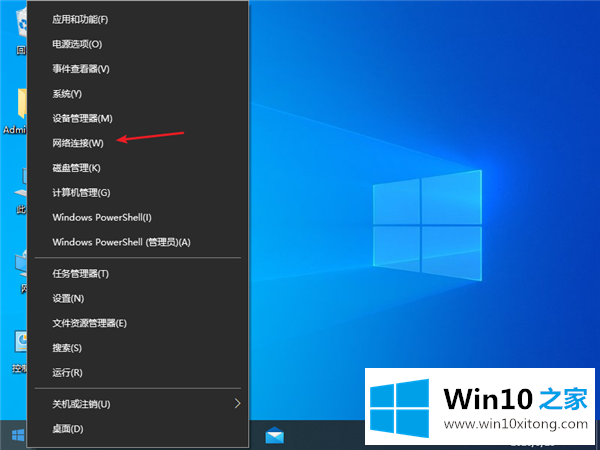Click the Windows Start button
Screen dimensions: 600x450
point(18,435)
